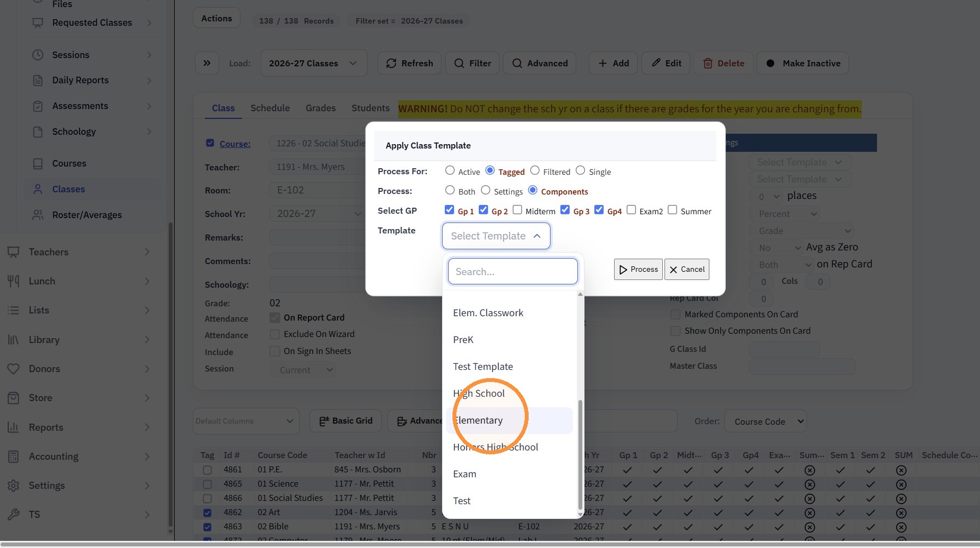The height and width of the screenshot is (548, 980).
Task: Open the Default Columns dropdown
Action: pos(246,421)
